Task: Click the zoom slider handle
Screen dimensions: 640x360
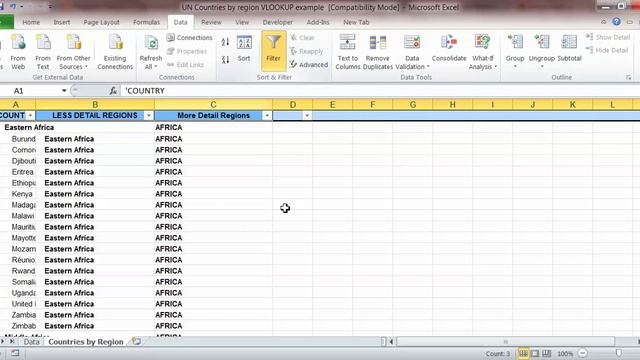Action: [619, 353]
